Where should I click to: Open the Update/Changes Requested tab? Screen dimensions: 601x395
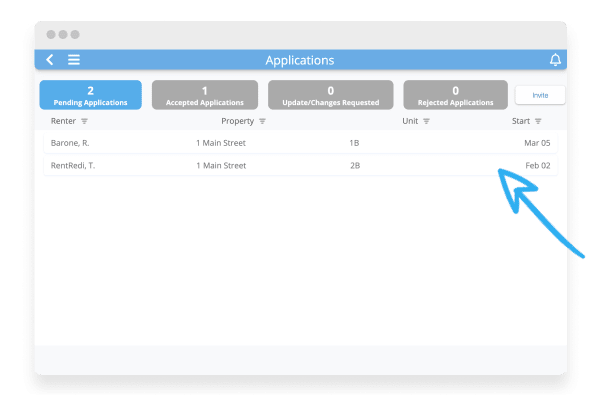pos(330,95)
